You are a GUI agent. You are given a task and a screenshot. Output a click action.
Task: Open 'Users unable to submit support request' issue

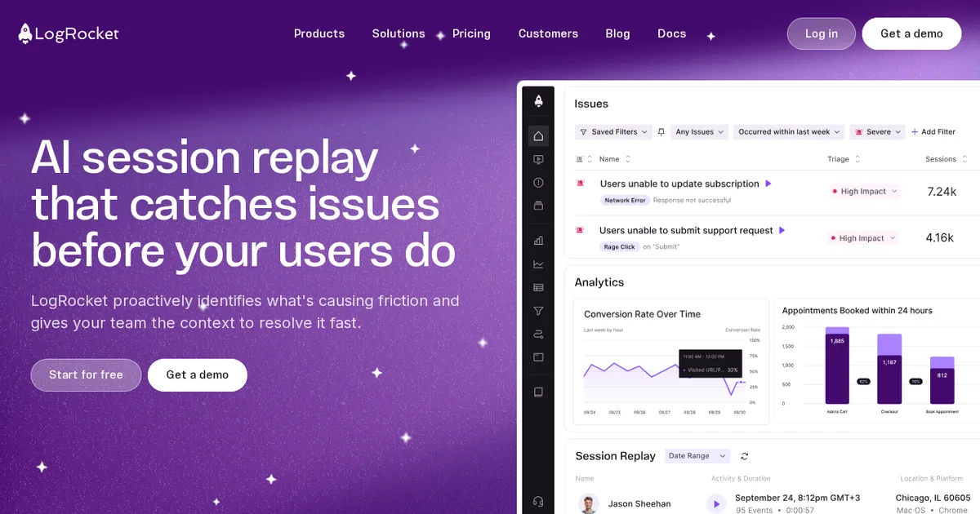686,230
